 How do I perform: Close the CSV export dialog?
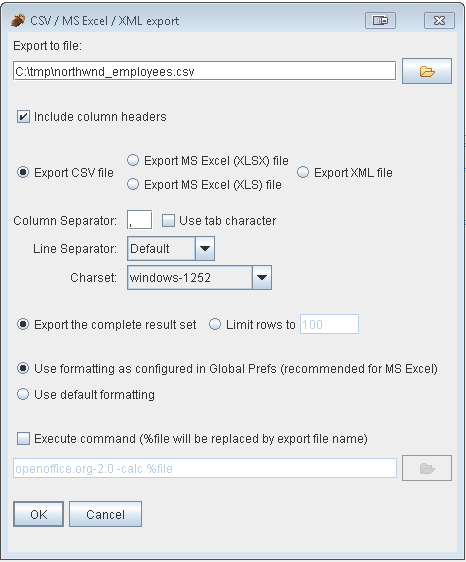point(439,20)
